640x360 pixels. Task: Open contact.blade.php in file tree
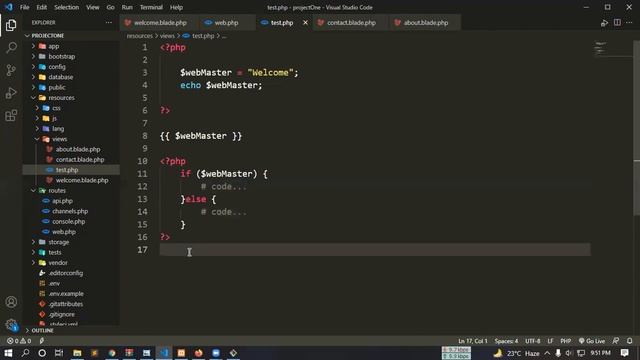pyautogui.click(x=80, y=160)
